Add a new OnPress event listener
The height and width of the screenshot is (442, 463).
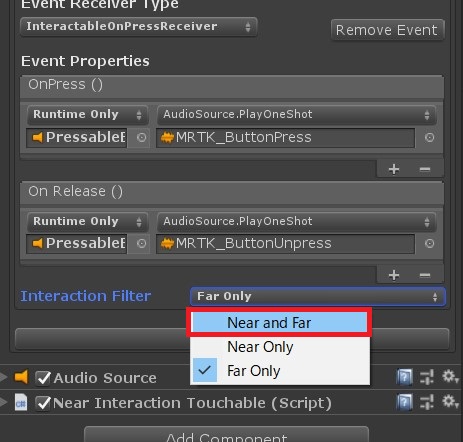(394, 169)
